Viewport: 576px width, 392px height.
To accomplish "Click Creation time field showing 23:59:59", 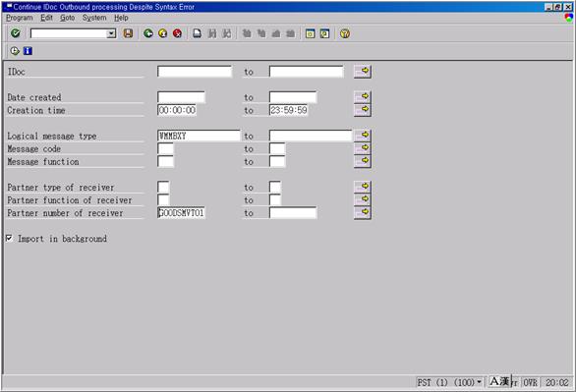I will coord(289,110).
